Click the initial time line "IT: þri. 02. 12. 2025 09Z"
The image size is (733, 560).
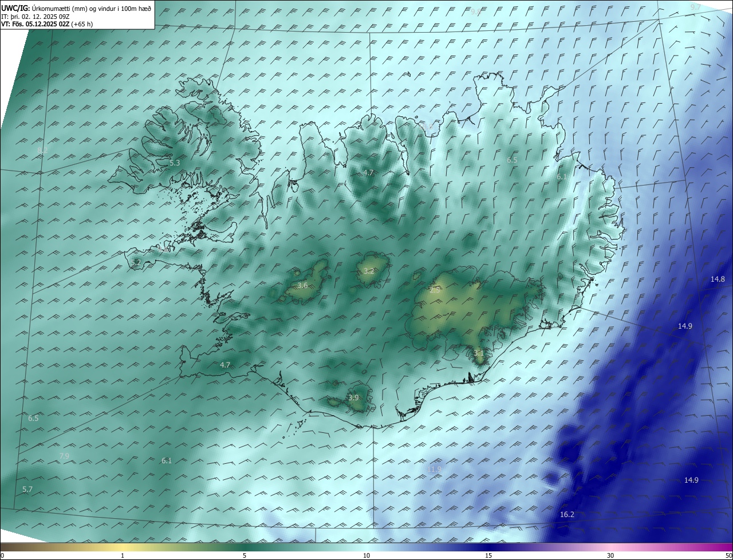(36, 17)
